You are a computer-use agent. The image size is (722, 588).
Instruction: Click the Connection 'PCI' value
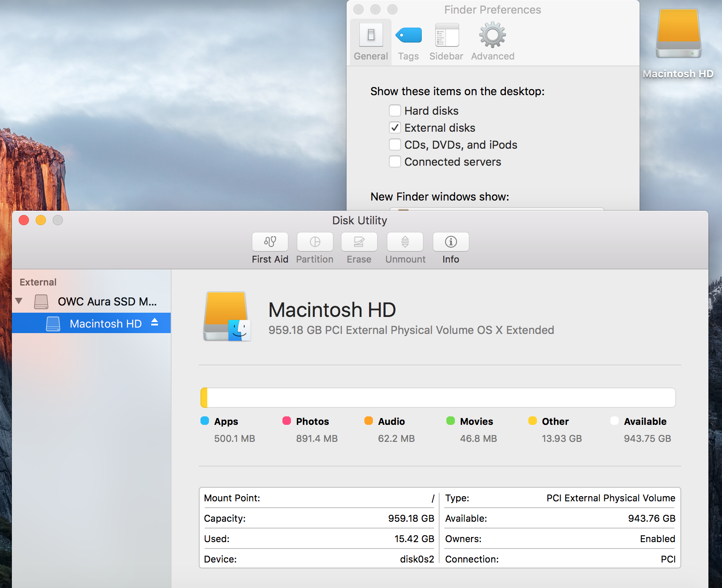[668, 559]
